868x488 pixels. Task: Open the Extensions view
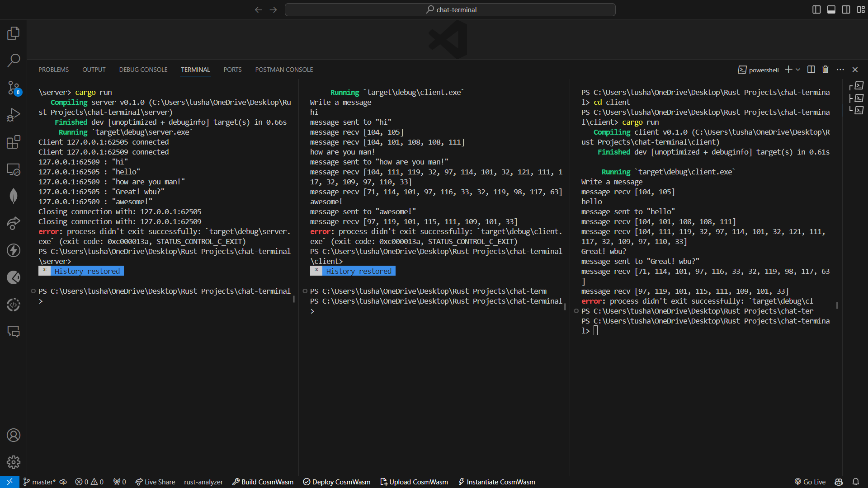coord(14,142)
